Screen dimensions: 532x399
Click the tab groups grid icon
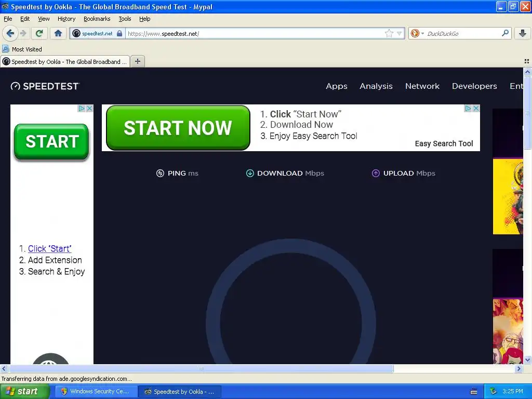527,61
